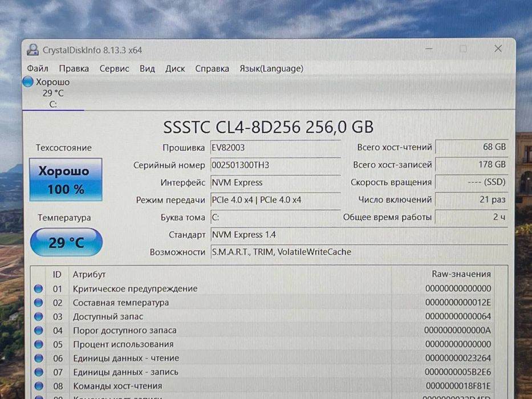The height and width of the screenshot is (399, 532).
Task: Open the Правка menu
Action: (x=74, y=68)
